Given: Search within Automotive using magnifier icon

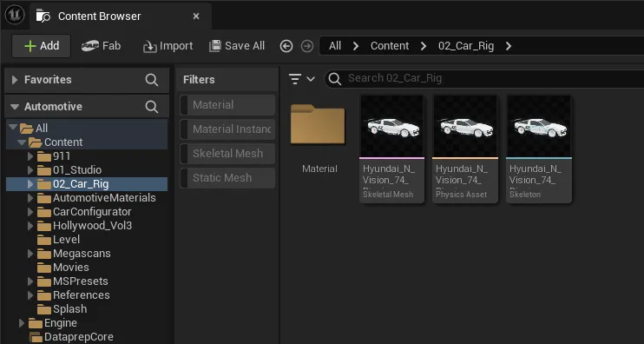Looking at the screenshot, I should [x=152, y=107].
